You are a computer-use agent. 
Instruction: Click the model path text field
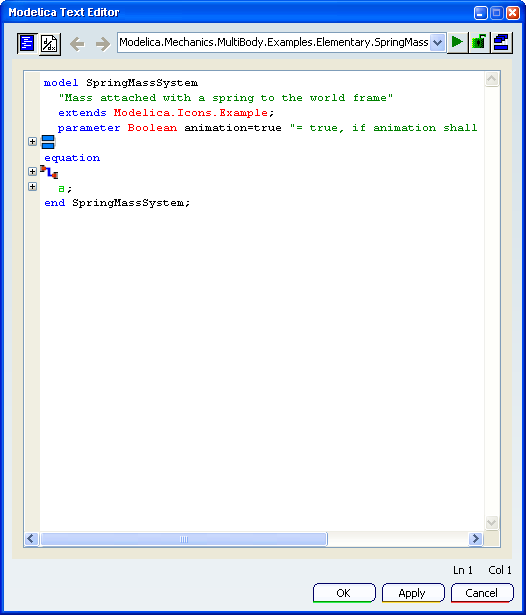click(274, 42)
